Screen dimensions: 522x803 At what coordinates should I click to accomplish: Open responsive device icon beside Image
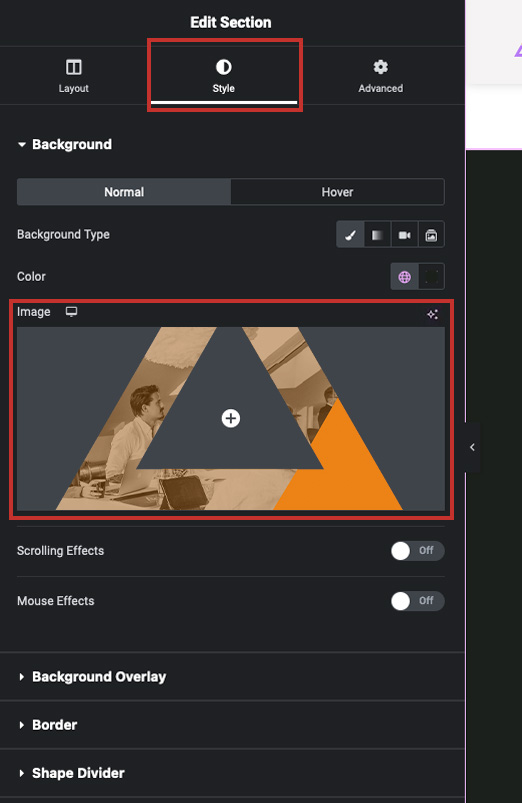pyautogui.click(x=71, y=311)
